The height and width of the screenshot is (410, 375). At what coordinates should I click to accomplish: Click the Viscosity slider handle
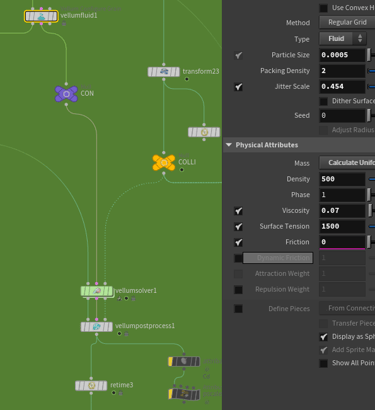coord(370,211)
